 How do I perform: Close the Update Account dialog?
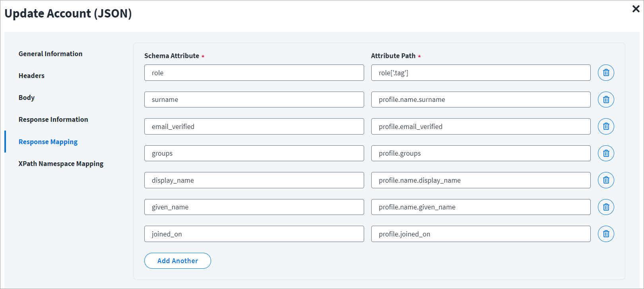pyautogui.click(x=636, y=9)
